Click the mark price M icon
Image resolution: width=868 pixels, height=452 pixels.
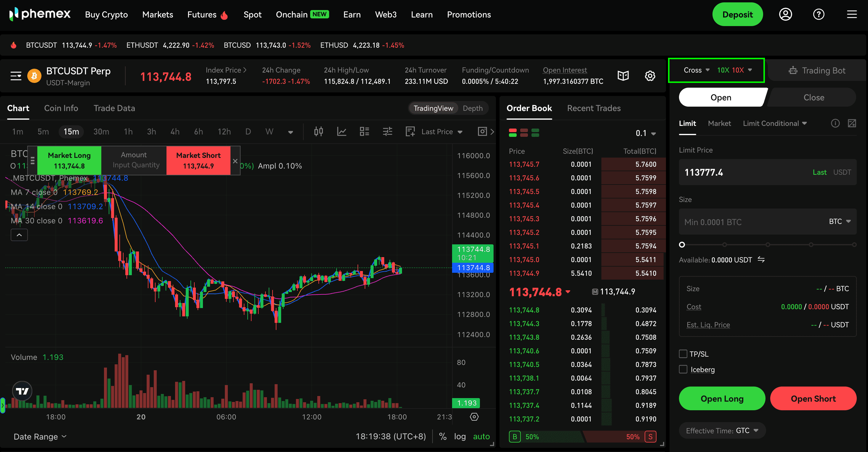pos(595,292)
